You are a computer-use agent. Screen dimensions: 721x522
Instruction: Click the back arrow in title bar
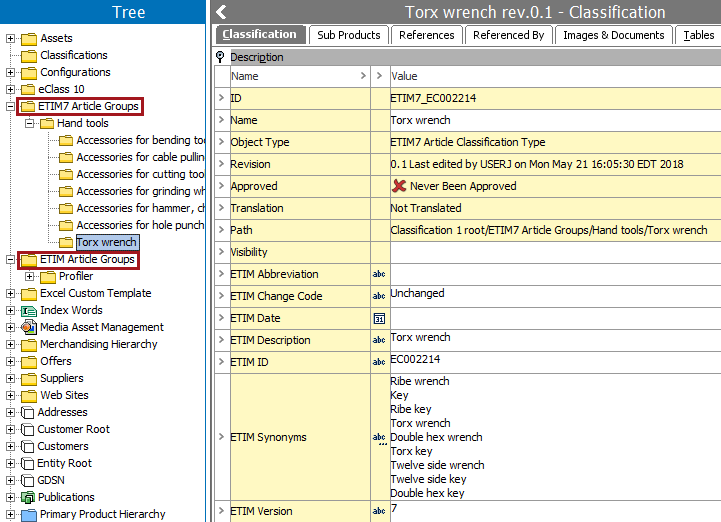[221, 12]
